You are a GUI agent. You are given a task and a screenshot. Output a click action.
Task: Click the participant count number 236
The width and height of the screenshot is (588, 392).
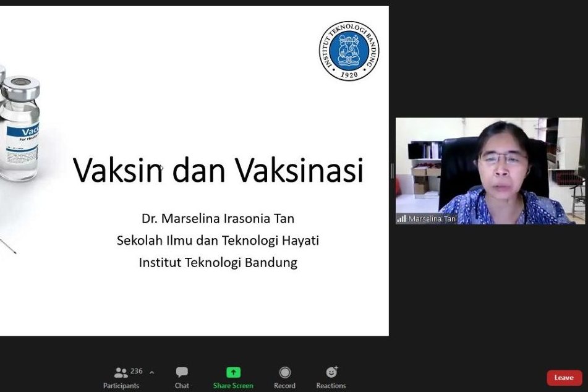137,371
